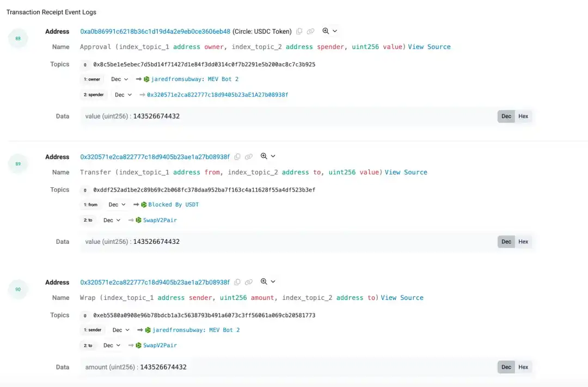Viewport: 588px width, 387px height.
Task: Click Transaction Receipt Event Logs heading
Action: 51,12
